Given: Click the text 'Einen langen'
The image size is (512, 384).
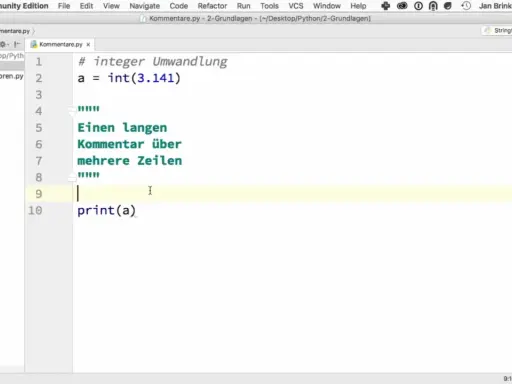Looking at the screenshot, I should click(x=122, y=128).
